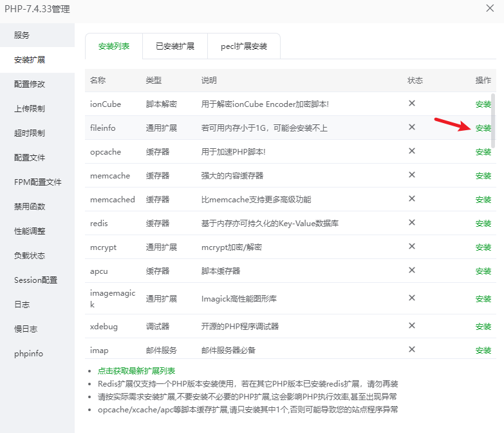Click the X status icon for fileinfo
Screen dimensions: 504x433
coord(412,127)
